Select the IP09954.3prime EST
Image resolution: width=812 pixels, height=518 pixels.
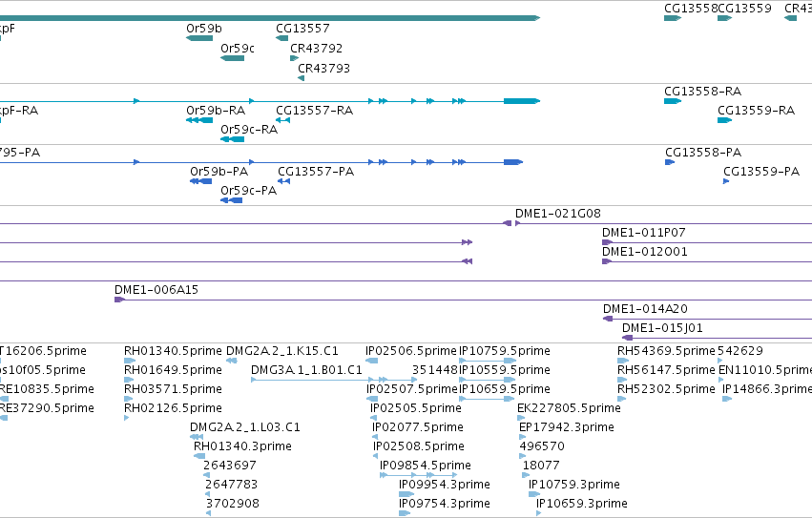406,494
